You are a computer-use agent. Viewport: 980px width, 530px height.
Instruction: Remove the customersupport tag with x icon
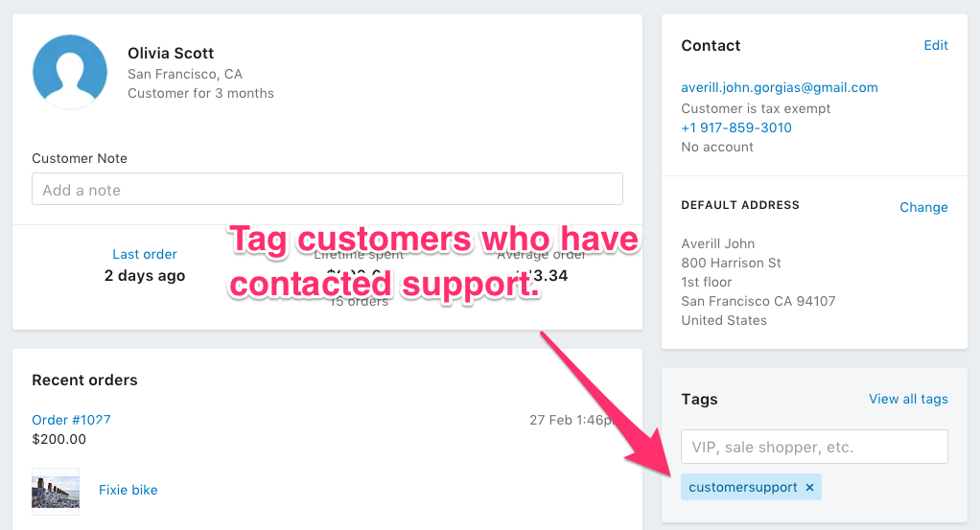point(809,488)
